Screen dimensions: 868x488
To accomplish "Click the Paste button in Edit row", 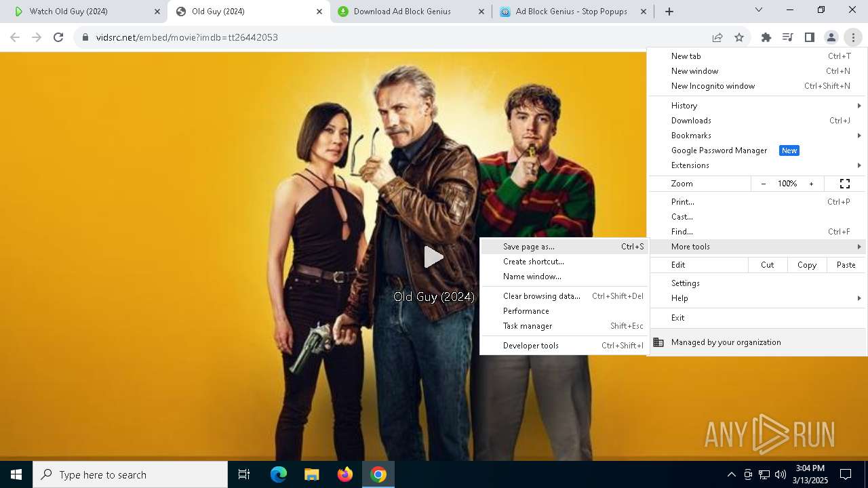I will point(846,265).
